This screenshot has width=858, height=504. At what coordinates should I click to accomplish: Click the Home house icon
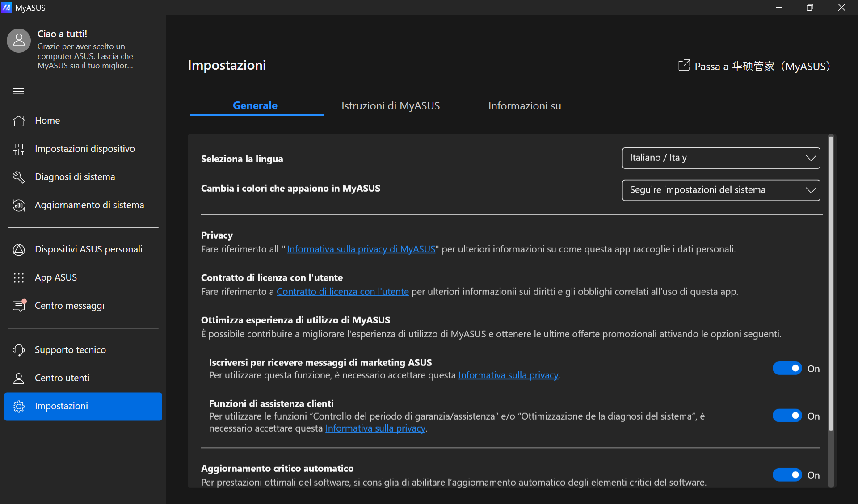19,121
